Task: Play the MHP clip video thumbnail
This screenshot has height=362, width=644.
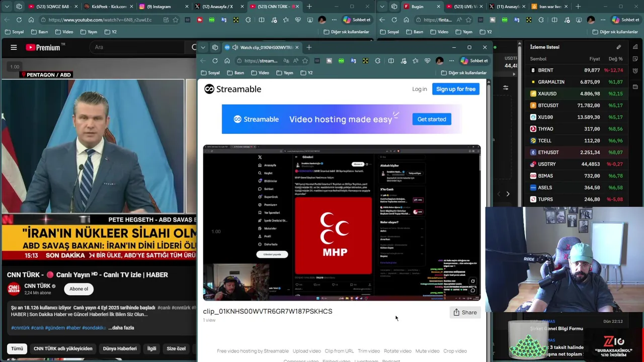Action: point(342,223)
